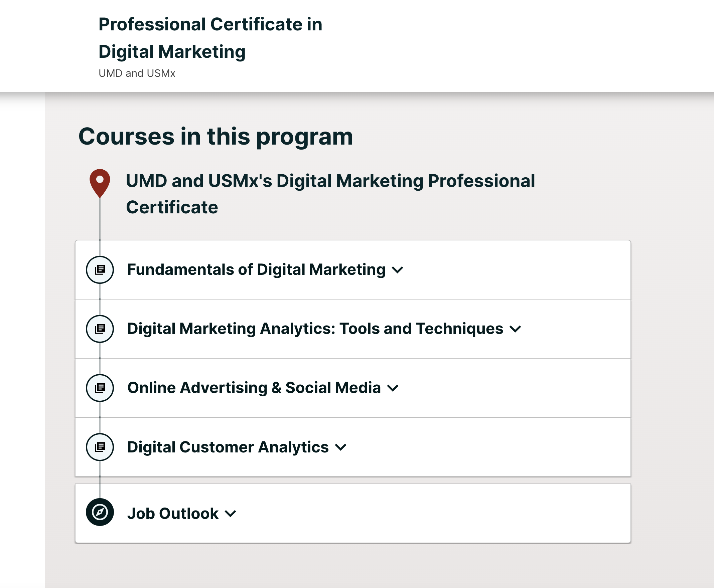Select the Online Advertising & Social Media title

[x=254, y=387]
